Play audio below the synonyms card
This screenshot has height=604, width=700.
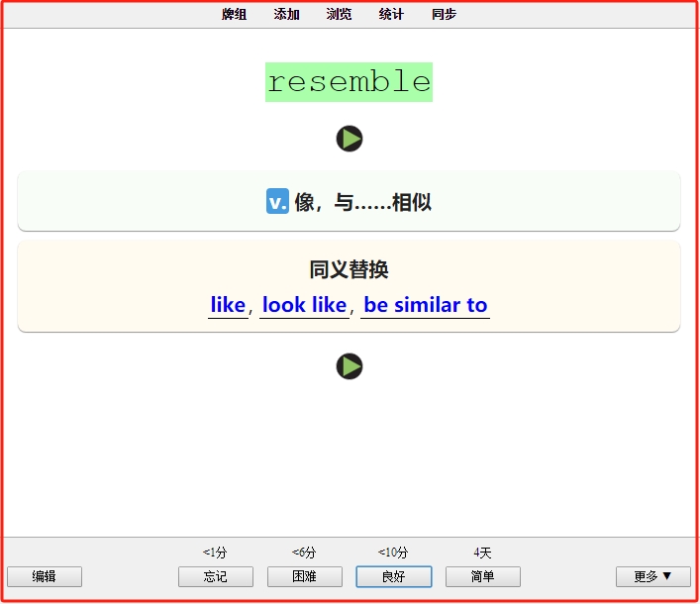[x=350, y=366]
